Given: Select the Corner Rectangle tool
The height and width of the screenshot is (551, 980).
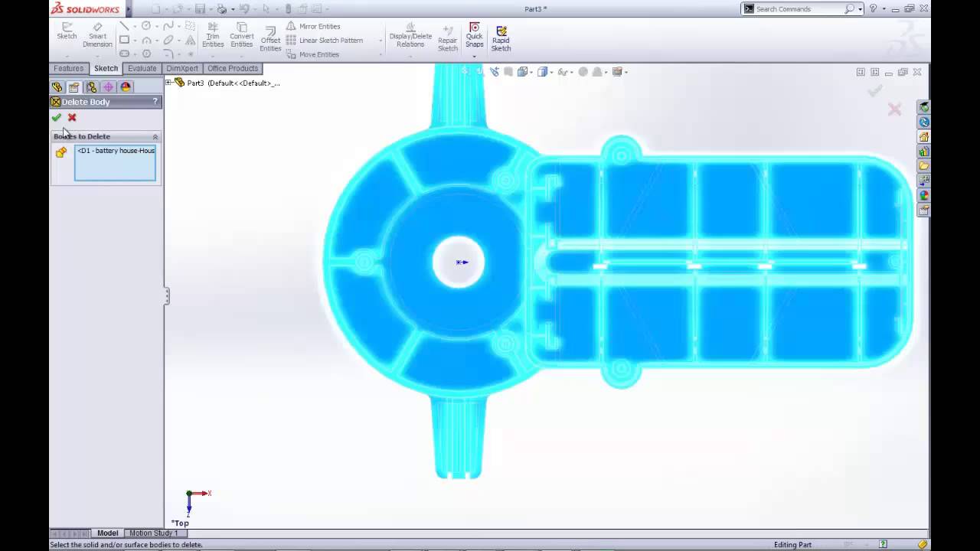Looking at the screenshot, I should click(x=124, y=40).
